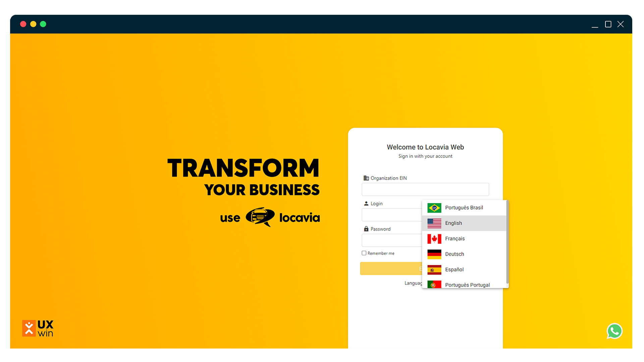Select Deutsch language option
The height and width of the screenshot is (362, 644).
pos(464,254)
